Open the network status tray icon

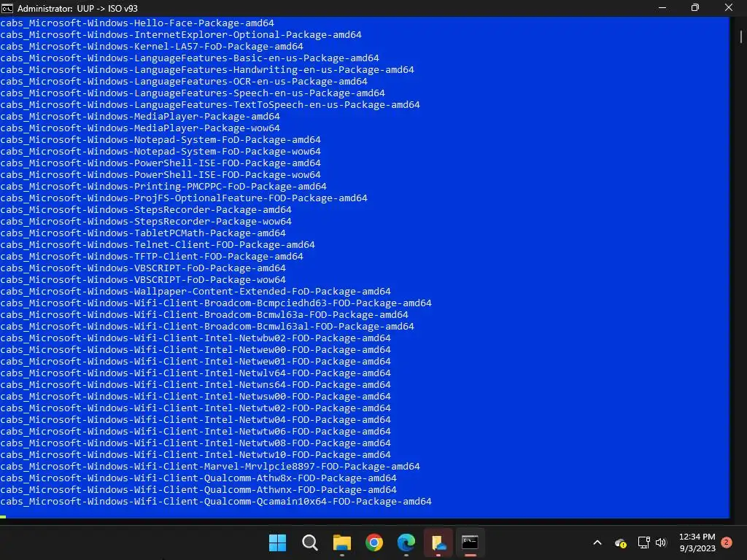click(x=643, y=542)
